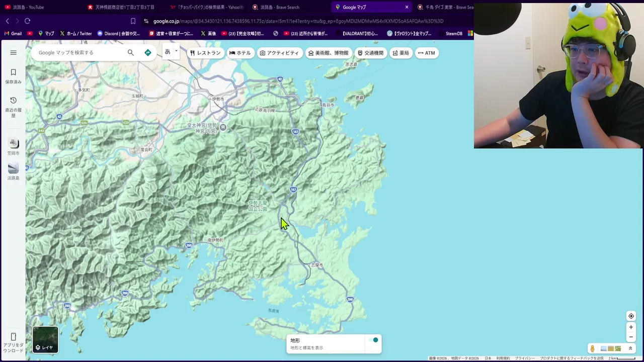The image size is (644, 362).
Task: Click the google.co.jp address bar URL
Action: [x=298, y=21]
